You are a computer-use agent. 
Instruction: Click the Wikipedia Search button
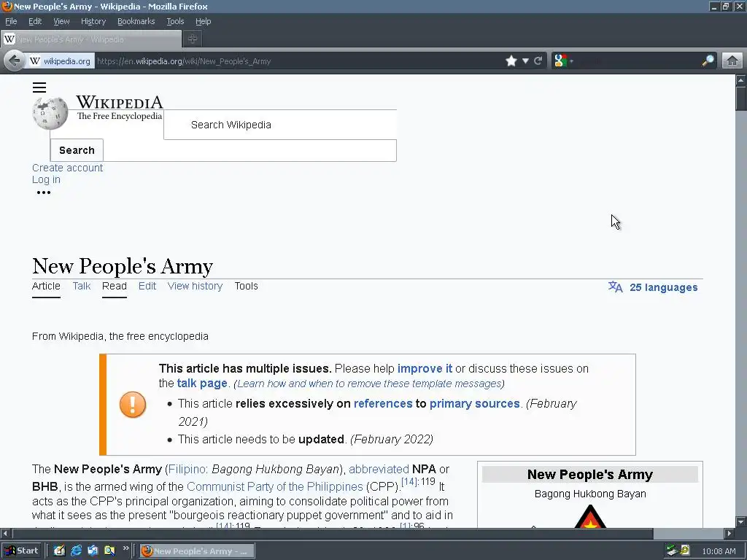(77, 150)
